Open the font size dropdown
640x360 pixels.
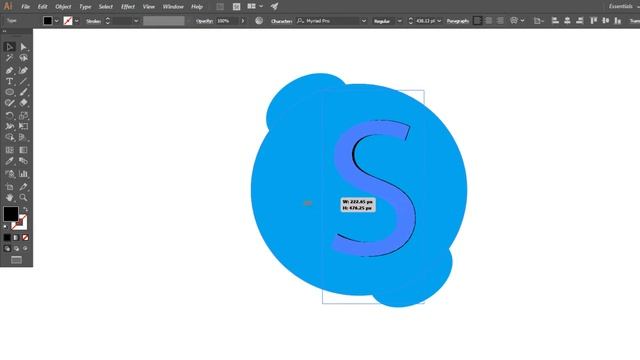coord(439,21)
